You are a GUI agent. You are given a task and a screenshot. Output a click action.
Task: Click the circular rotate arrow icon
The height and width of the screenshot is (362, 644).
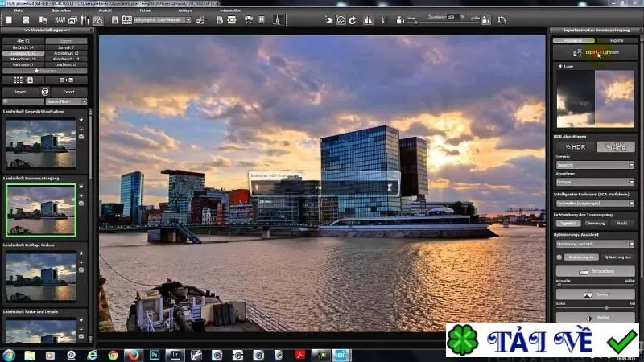tap(353, 19)
